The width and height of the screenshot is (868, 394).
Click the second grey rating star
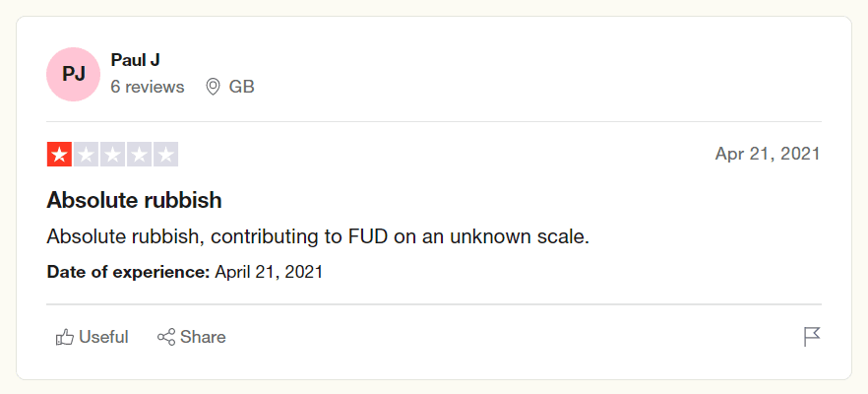point(86,155)
